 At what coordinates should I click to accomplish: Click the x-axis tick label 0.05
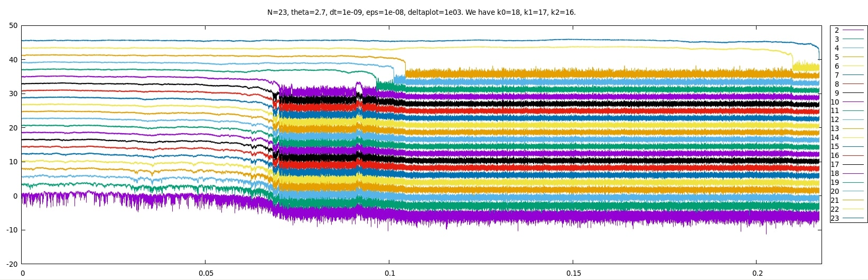[206, 273]
